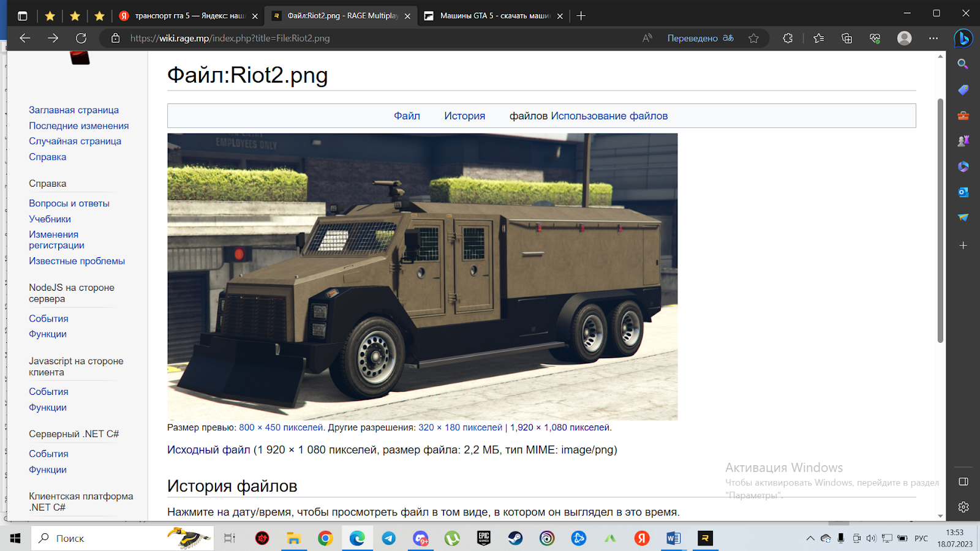Add this page to favorites star
The height and width of the screenshot is (551, 980).
[x=753, y=38]
